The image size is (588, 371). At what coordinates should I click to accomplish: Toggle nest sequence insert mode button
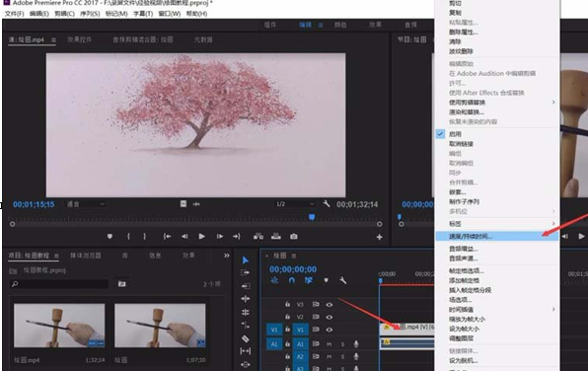(x=274, y=280)
